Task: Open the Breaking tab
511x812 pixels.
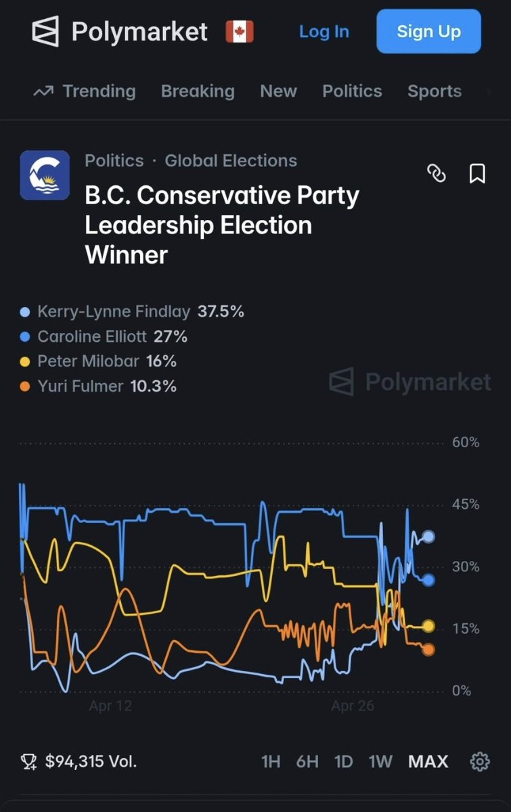Action: 198,91
